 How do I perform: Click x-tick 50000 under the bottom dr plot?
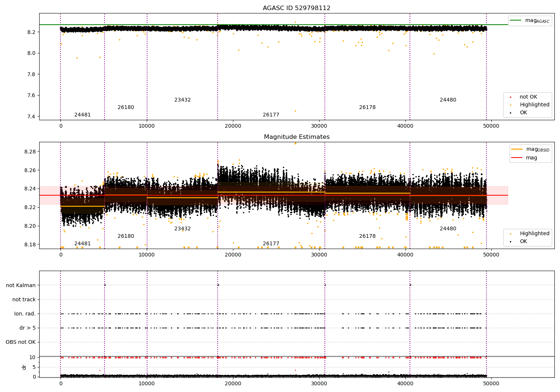pyautogui.click(x=491, y=384)
